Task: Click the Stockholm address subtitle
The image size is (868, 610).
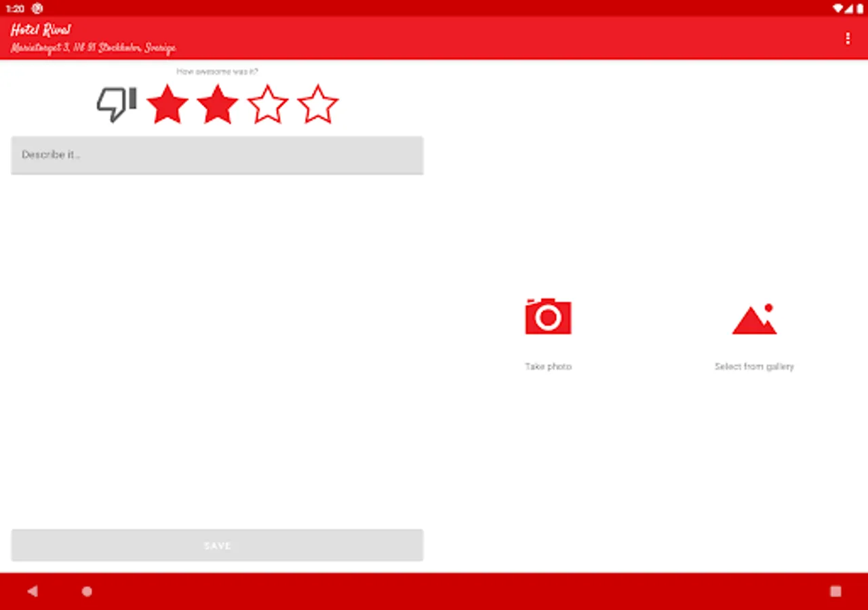Action: click(x=94, y=48)
